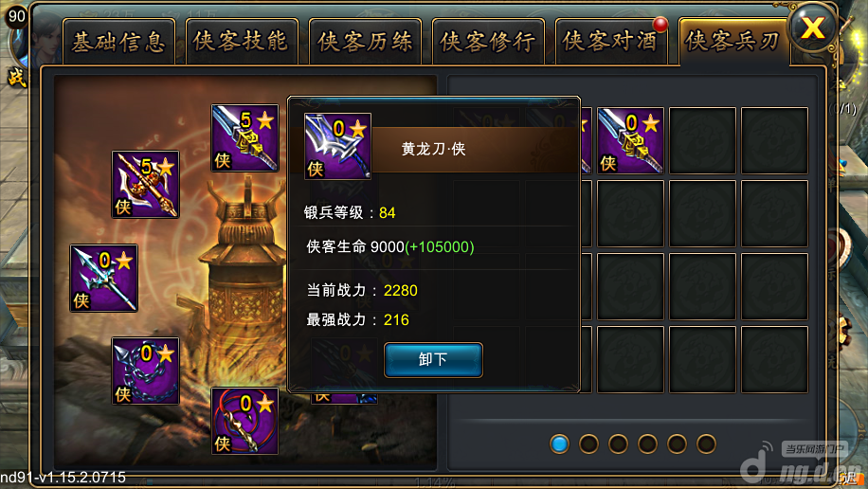
Task: Click the 卸下 unequip button
Action: point(433,360)
